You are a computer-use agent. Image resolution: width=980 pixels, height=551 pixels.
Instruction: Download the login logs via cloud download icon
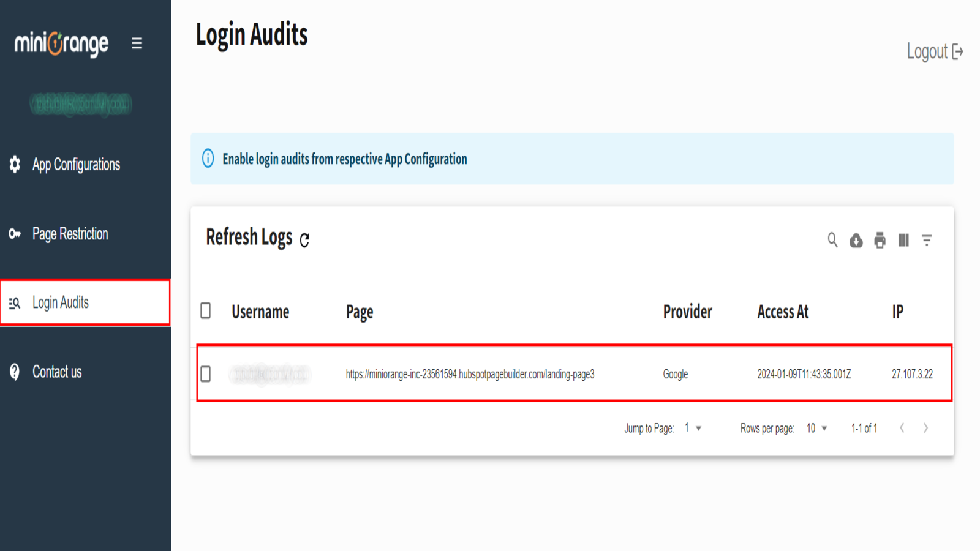click(856, 241)
